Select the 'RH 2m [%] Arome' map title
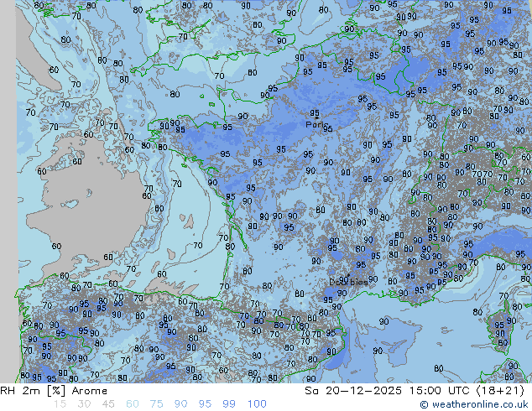 coord(54,391)
